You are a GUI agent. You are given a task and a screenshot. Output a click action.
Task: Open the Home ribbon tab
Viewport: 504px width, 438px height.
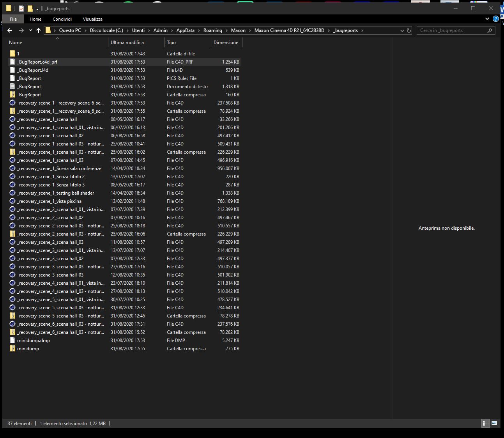tap(35, 19)
